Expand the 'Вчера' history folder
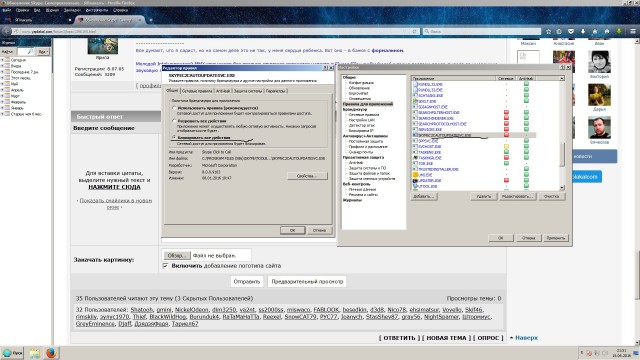 coord(2,66)
